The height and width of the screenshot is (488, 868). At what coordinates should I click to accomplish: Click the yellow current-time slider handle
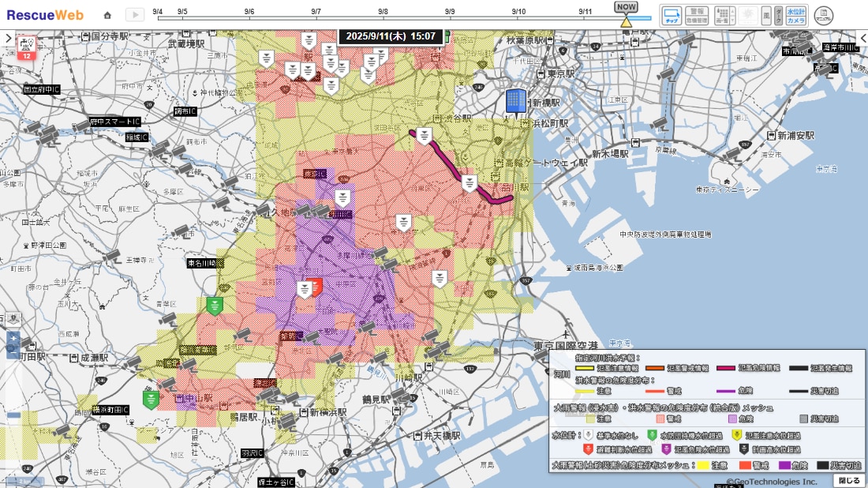tap(626, 22)
